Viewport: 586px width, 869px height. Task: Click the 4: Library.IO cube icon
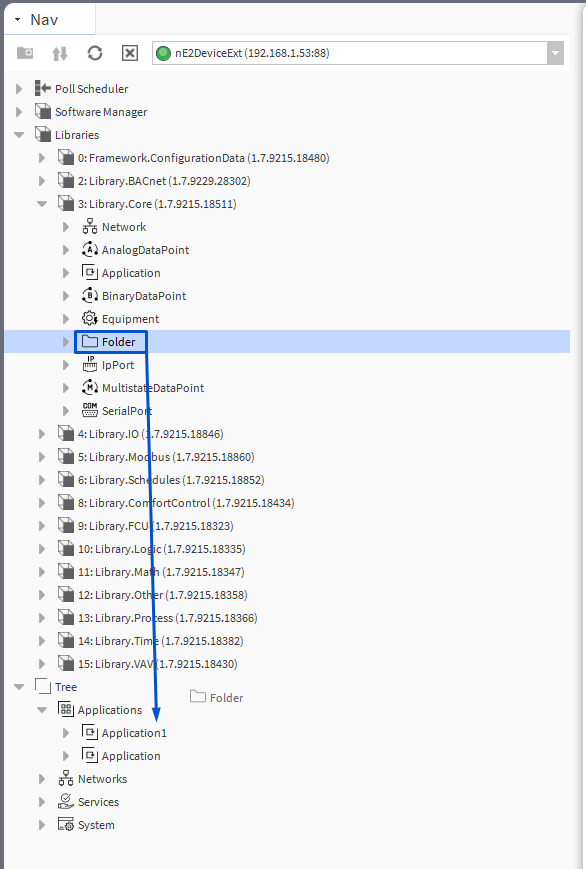tap(66, 433)
